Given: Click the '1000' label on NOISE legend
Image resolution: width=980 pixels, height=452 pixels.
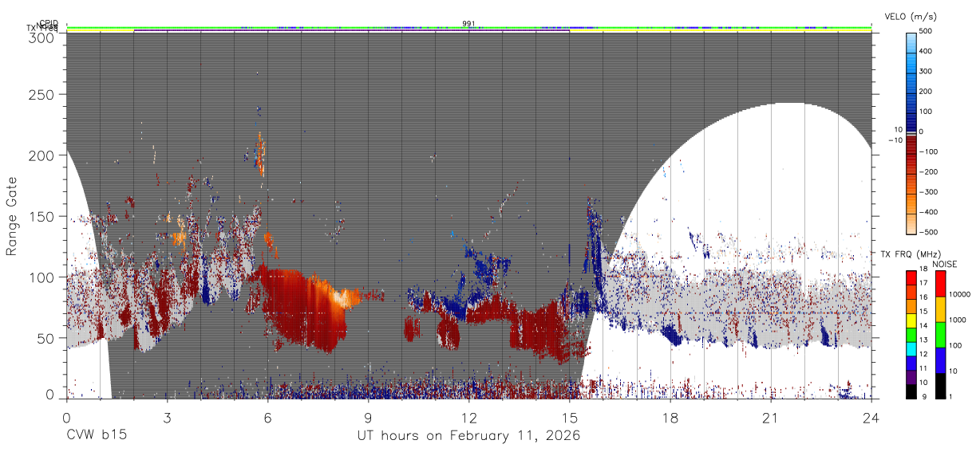Looking at the screenshot, I should (x=958, y=320).
